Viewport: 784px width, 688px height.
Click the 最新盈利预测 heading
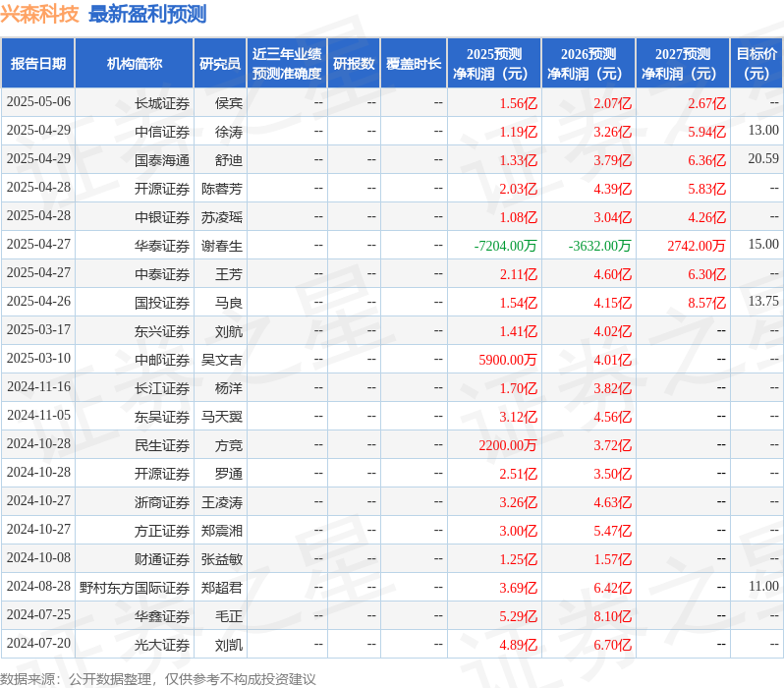pyautogui.click(x=147, y=14)
